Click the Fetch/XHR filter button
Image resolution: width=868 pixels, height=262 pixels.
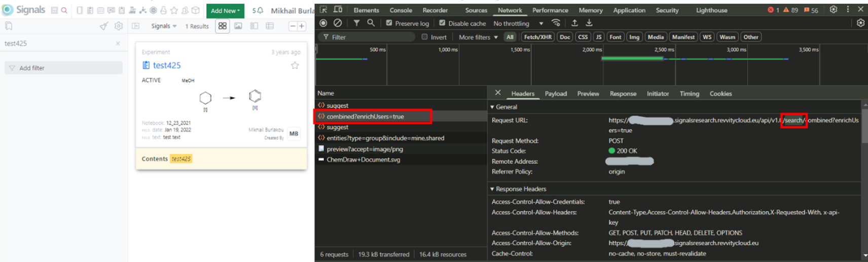click(x=537, y=37)
